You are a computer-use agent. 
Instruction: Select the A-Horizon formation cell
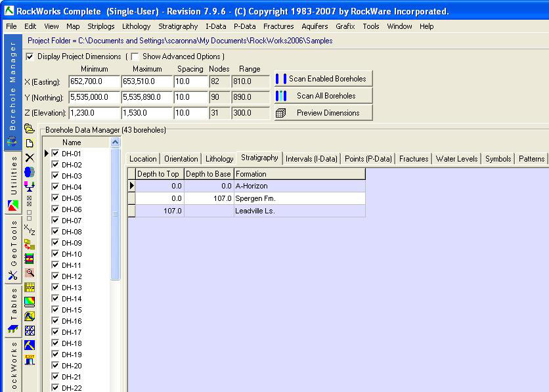tap(299, 186)
